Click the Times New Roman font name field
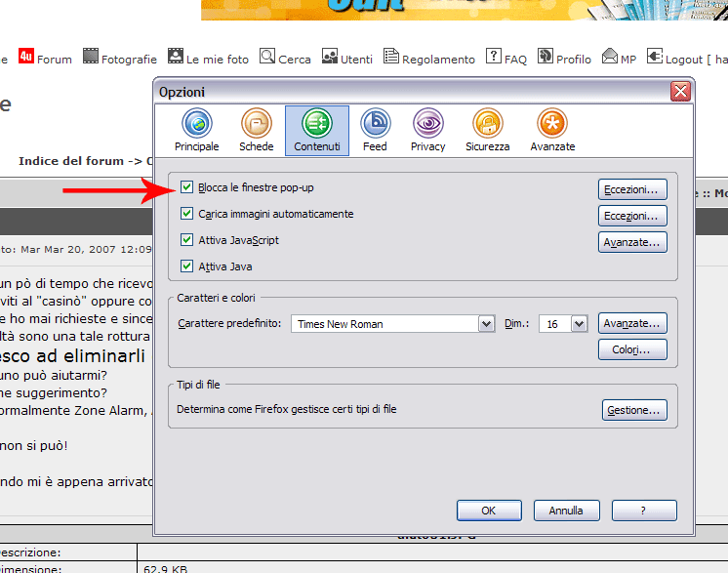 click(385, 324)
